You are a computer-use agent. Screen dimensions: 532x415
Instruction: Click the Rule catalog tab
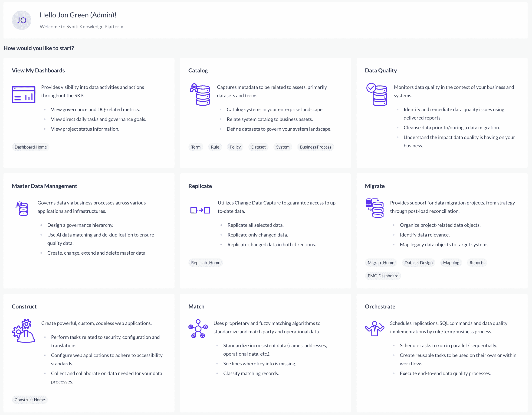(x=215, y=147)
